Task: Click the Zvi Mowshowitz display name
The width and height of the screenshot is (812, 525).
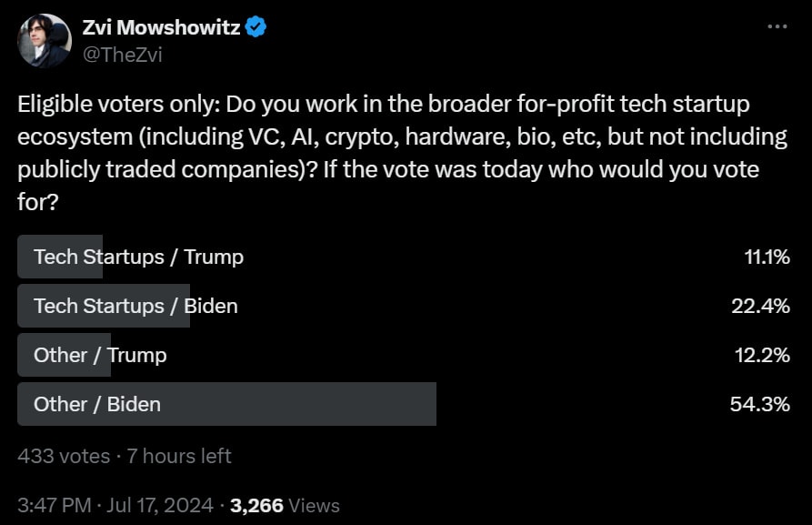Action: 161,27
